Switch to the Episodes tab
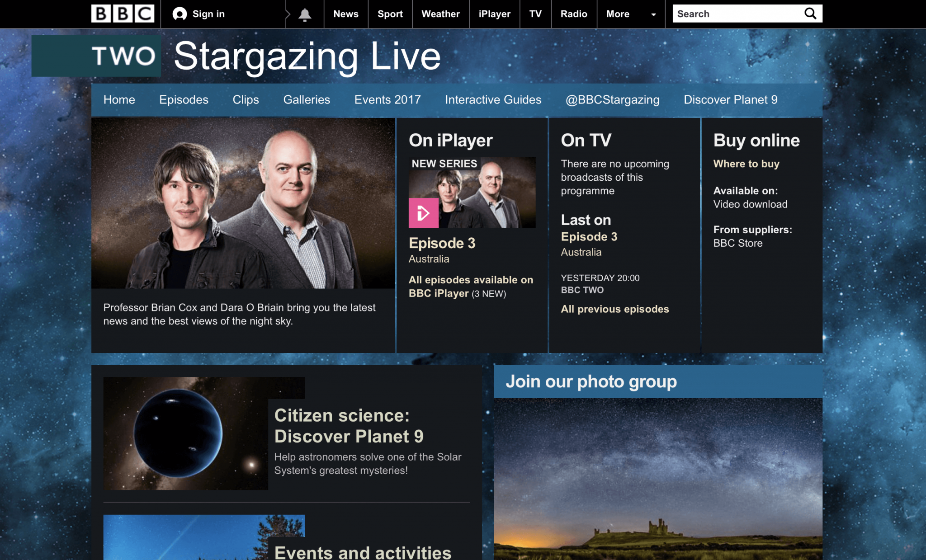Screen dimensions: 926x560 pyautogui.click(x=184, y=99)
